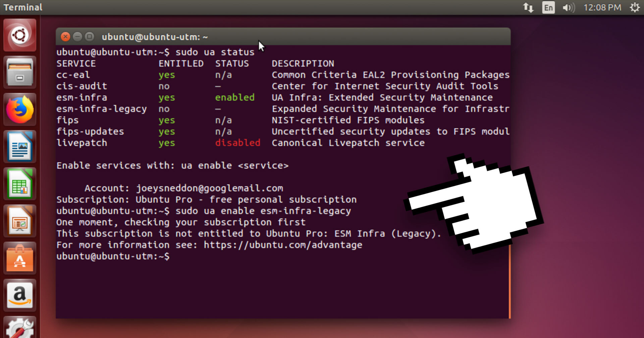Image resolution: width=644 pixels, height=338 pixels.
Task: Open the Ubuntu Dash search launcher
Action: pyautogui.click(x=20, y=35)
